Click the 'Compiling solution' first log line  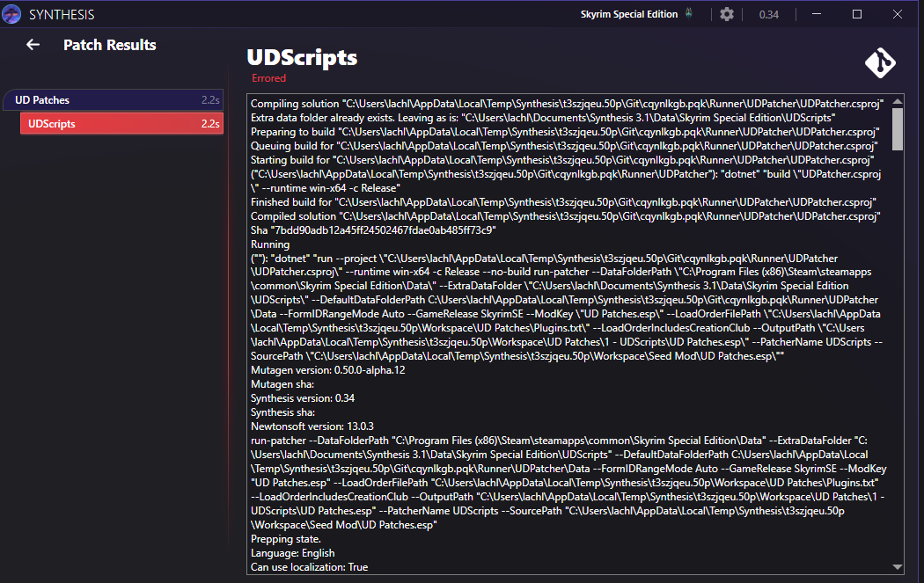click(x=567, y=104)
